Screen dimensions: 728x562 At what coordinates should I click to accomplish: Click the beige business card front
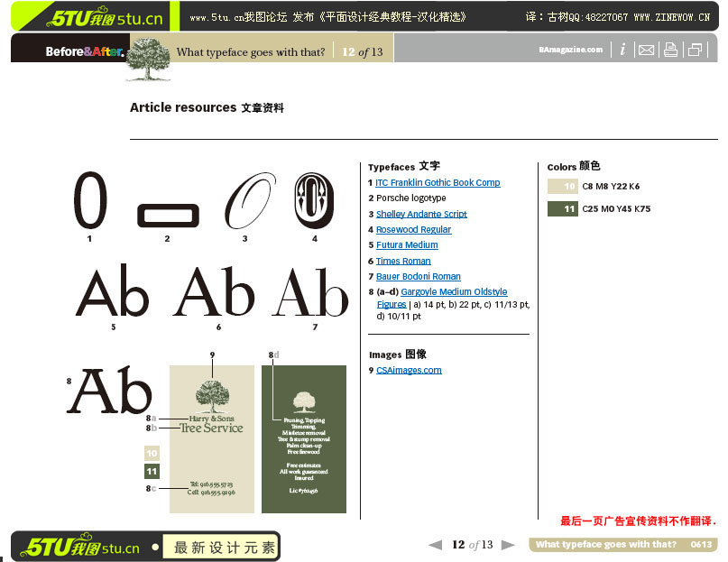(x=212, y=439)
